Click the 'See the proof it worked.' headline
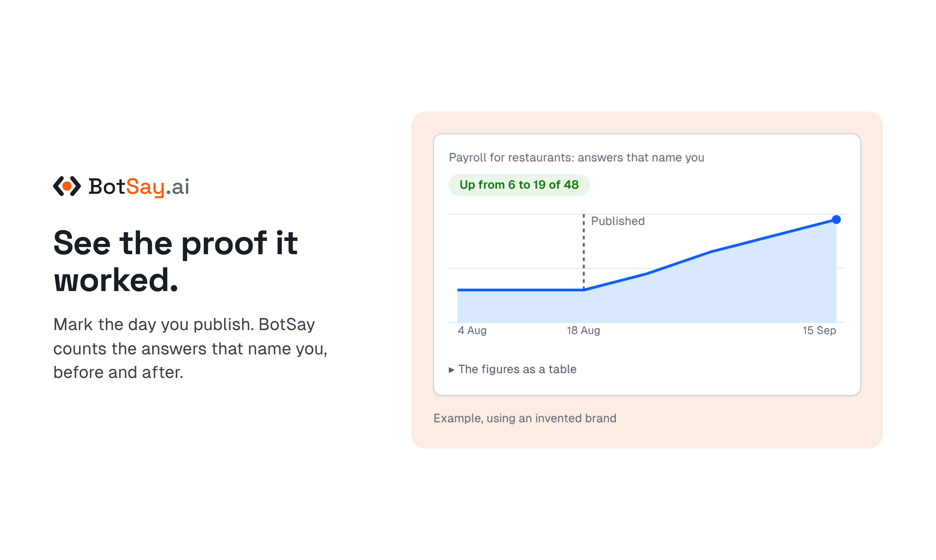The width and height of the screenshot is (936, 560). point(175,261)
